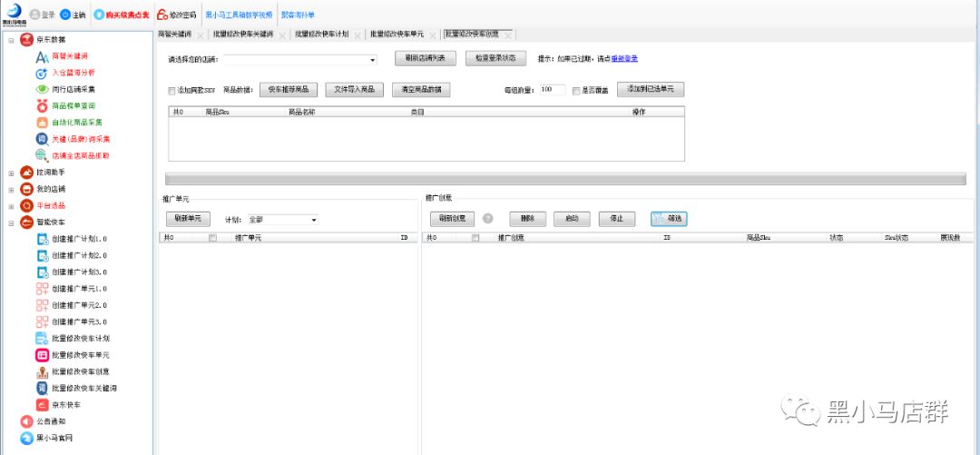Open 创建推广单元1.0 in sidebar

tap(79, 289)
